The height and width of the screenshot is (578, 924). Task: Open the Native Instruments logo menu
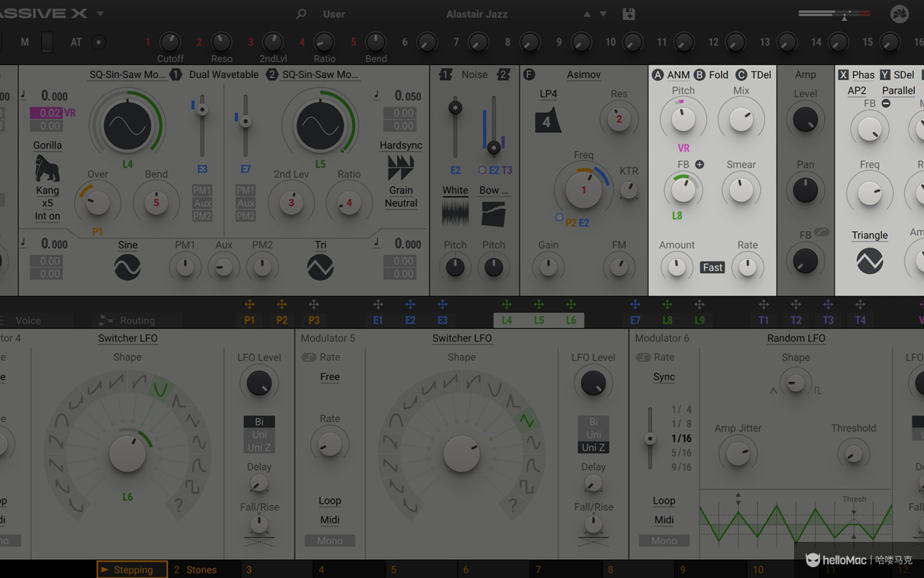tap(899, 14)
